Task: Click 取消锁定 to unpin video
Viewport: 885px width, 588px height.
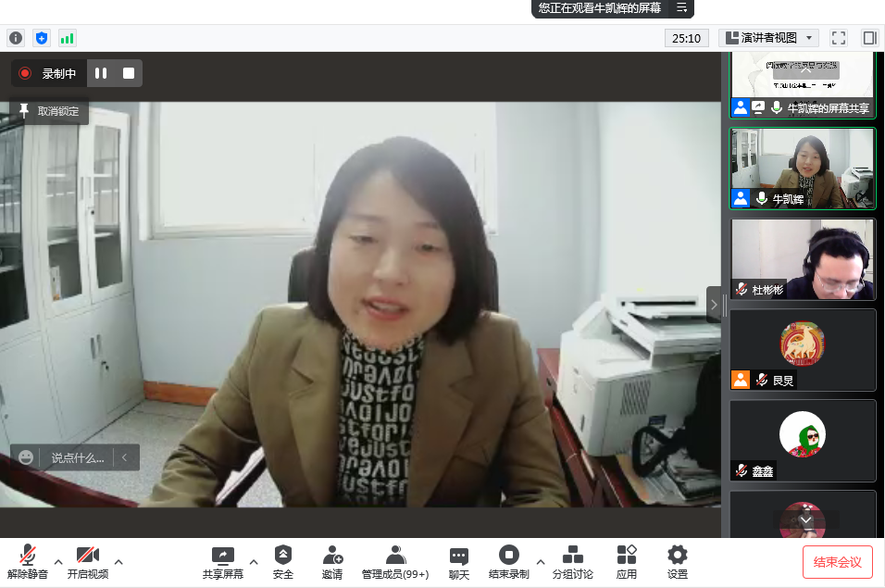Action: click(x=50, y=111)
